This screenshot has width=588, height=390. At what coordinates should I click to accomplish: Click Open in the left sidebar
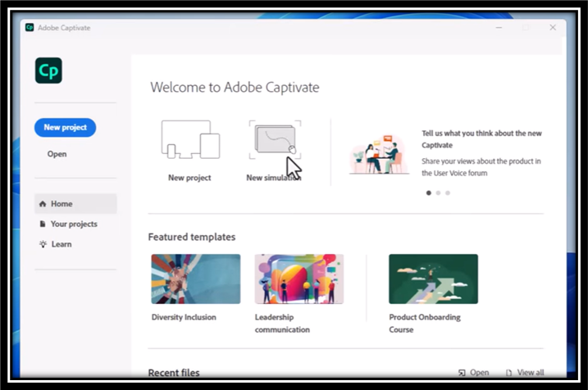tap(57, 154)
